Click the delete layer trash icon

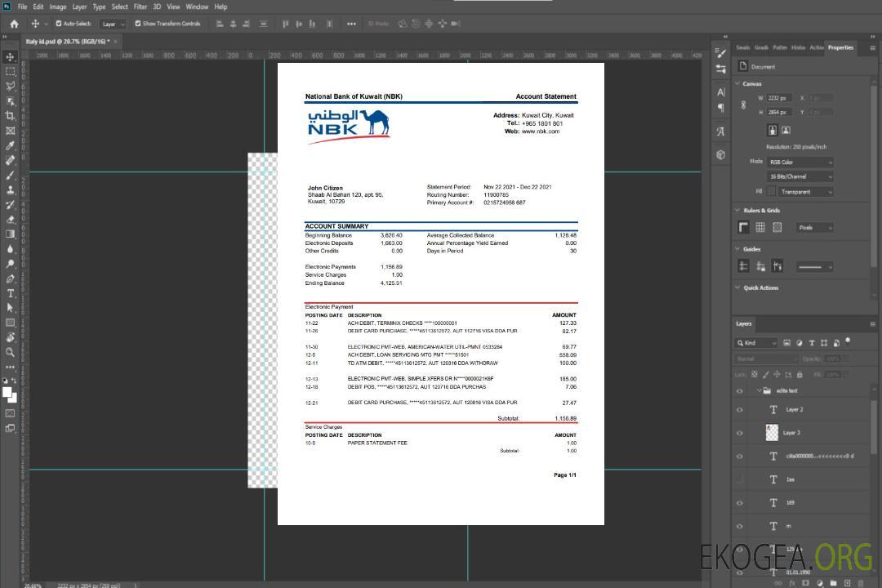(x=860, y=583)
